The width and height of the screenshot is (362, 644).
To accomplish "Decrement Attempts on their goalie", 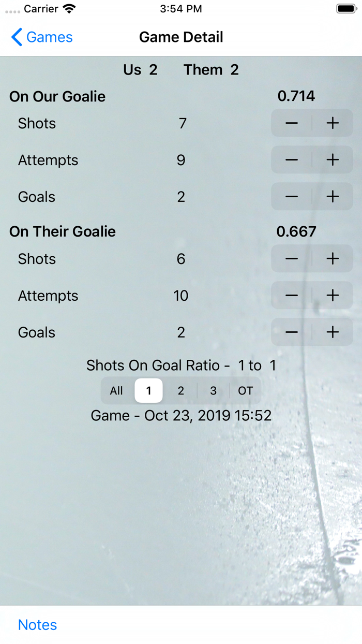I will coord(291,296).
